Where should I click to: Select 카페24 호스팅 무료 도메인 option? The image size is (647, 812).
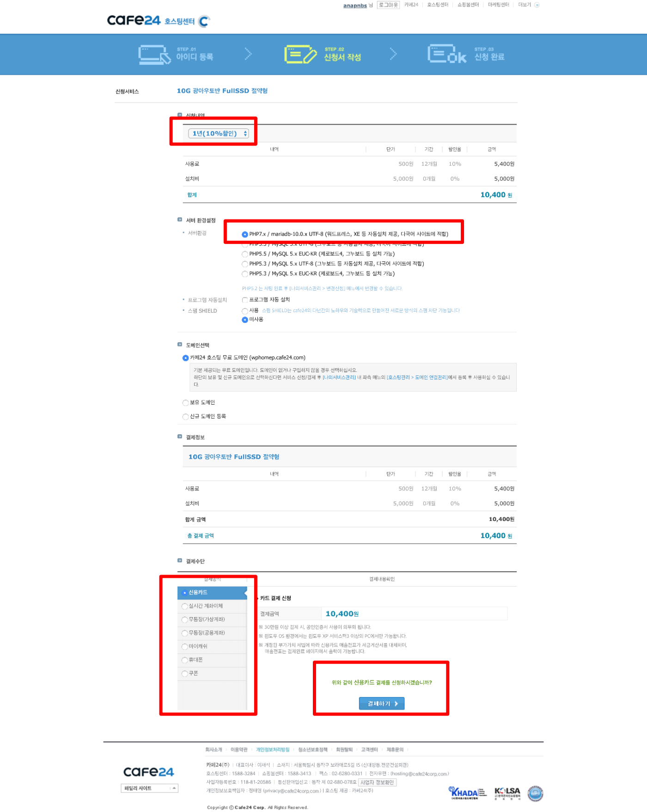click(185, 358)
